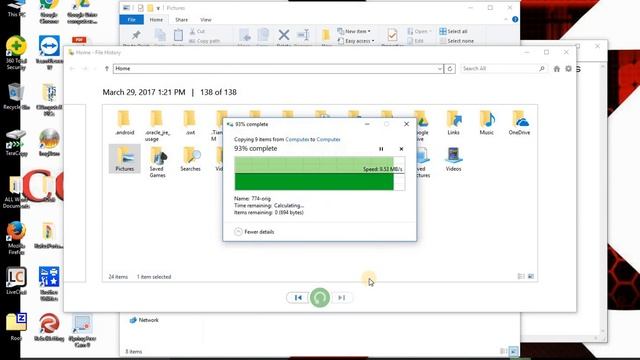Pause the copy operation
The width and height of the screenshot is (640, 360).
point(381,149)
